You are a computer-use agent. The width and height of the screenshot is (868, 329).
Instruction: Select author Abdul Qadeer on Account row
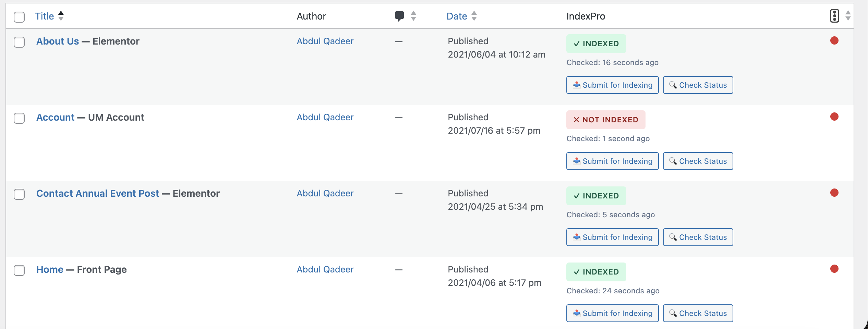point(325,117)
